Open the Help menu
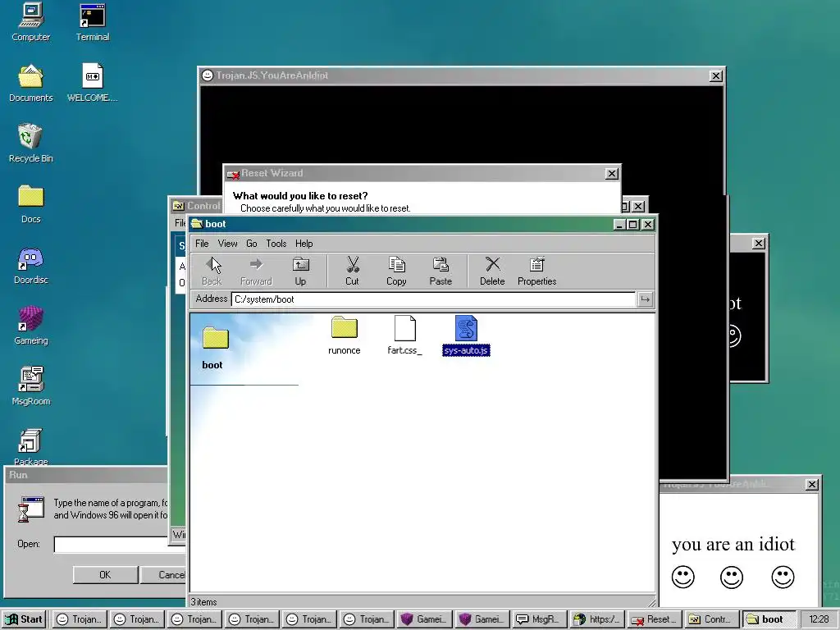840x630 pixels. point(304,243)
